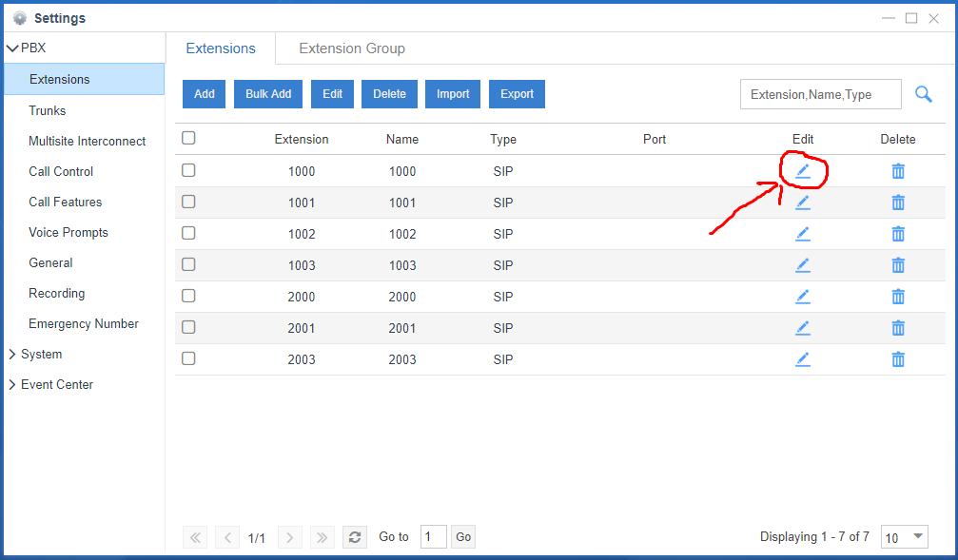Click the Bulk Add button
The width and height of the screenshot is (958, 560).
tap(268, 94)
